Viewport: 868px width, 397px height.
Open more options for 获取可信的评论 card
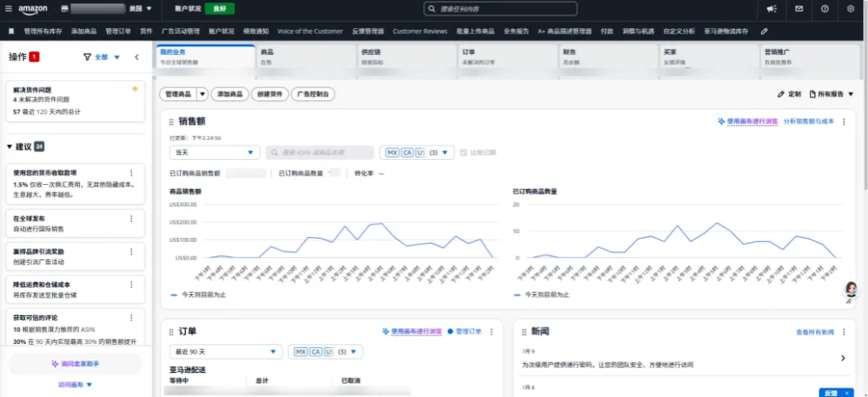pyautogui.click(x=131, y=318)
